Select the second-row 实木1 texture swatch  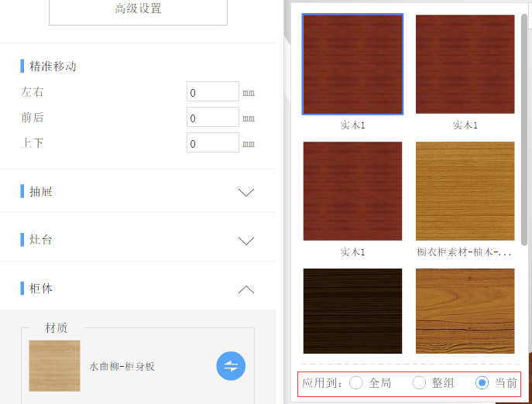point(352,191)
